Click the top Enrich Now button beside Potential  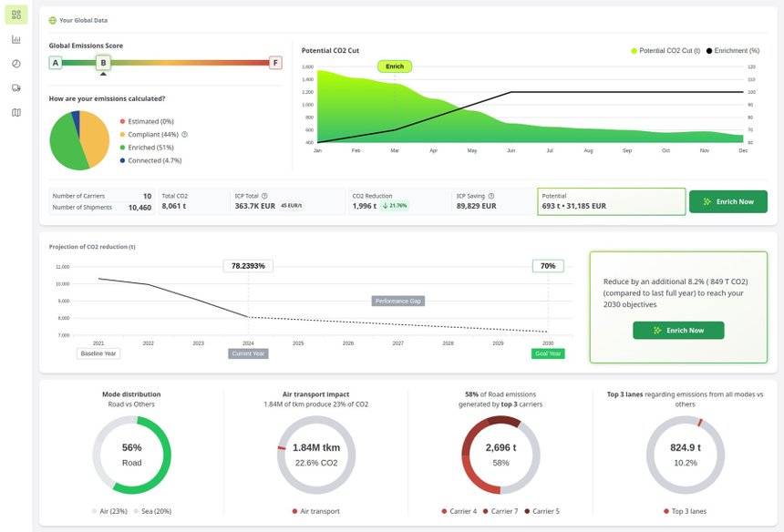click(728, 202)
